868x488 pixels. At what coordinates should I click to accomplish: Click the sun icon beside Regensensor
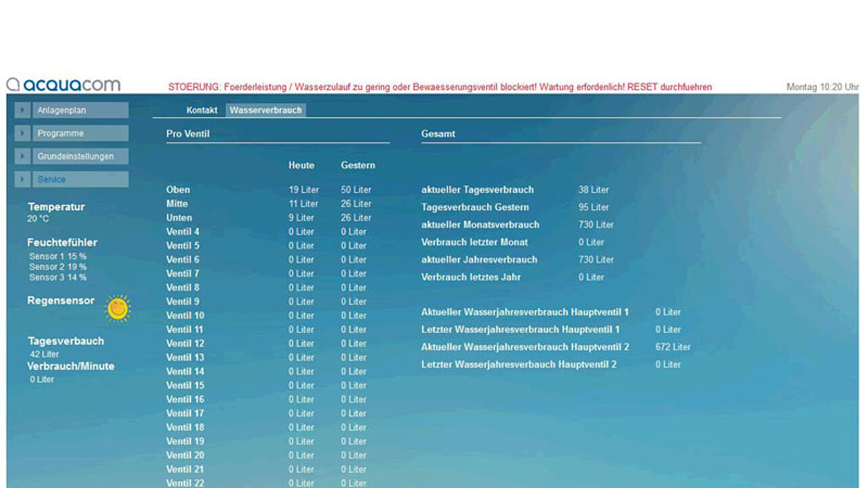(117, 308)
